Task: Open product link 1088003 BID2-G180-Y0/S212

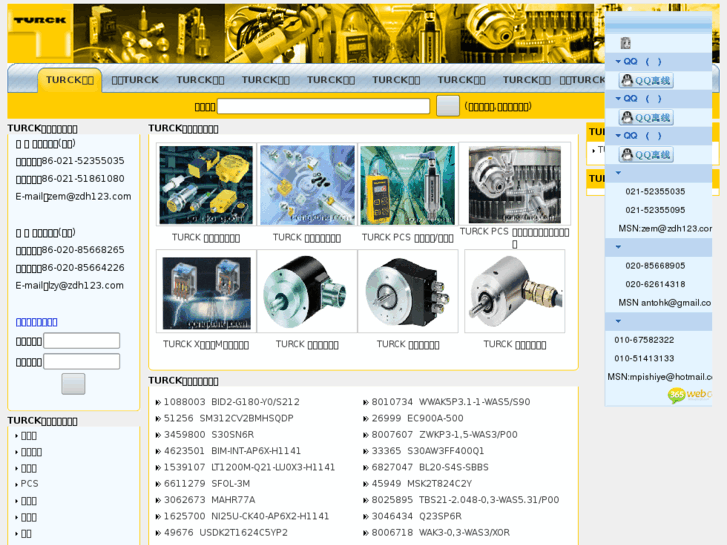Action: (231, 402)
